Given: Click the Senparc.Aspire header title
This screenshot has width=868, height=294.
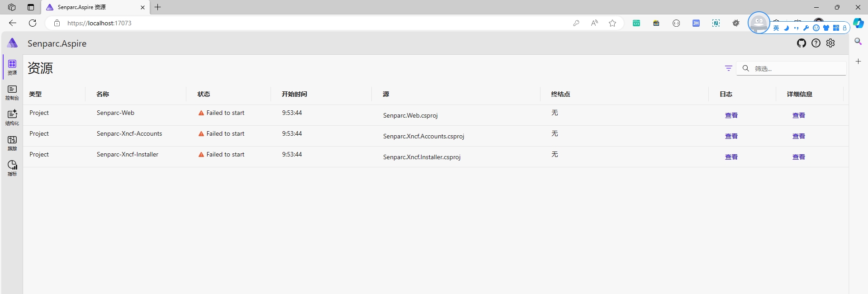Looking at the screenshot, I should coord(57,43).
